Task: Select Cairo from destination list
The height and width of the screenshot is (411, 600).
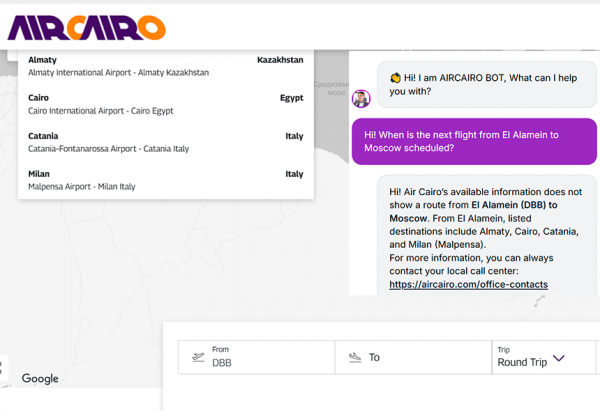Action: [166, 104]
